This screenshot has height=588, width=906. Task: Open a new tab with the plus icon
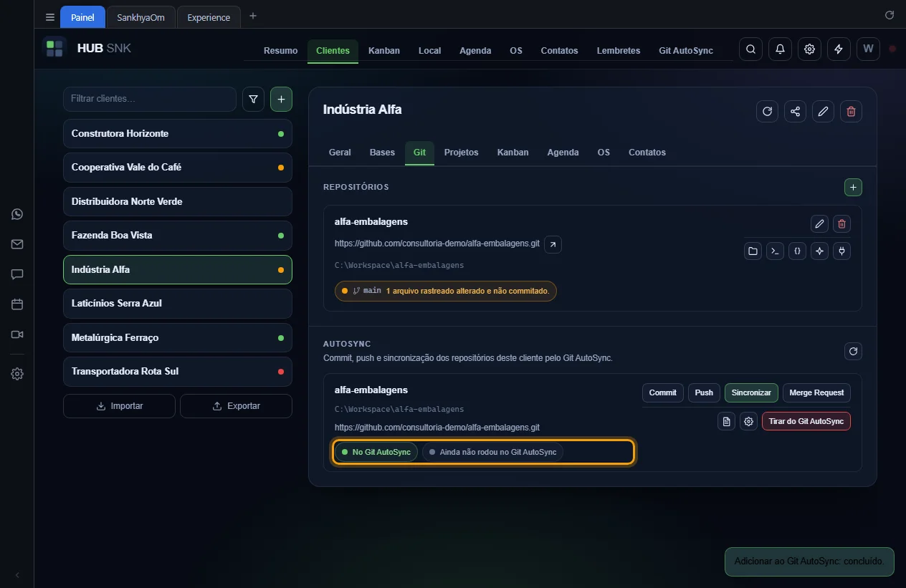(252, 16)
